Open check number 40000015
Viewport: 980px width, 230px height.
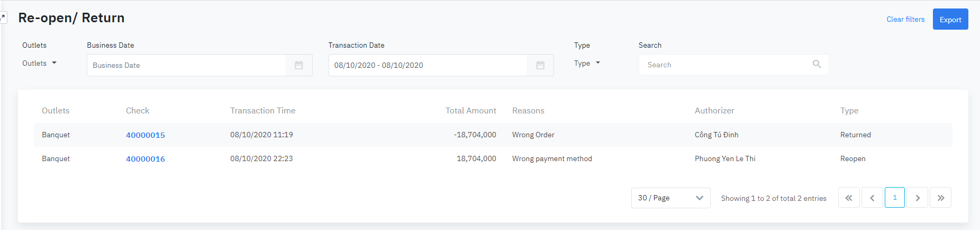[x=146, y=135]
